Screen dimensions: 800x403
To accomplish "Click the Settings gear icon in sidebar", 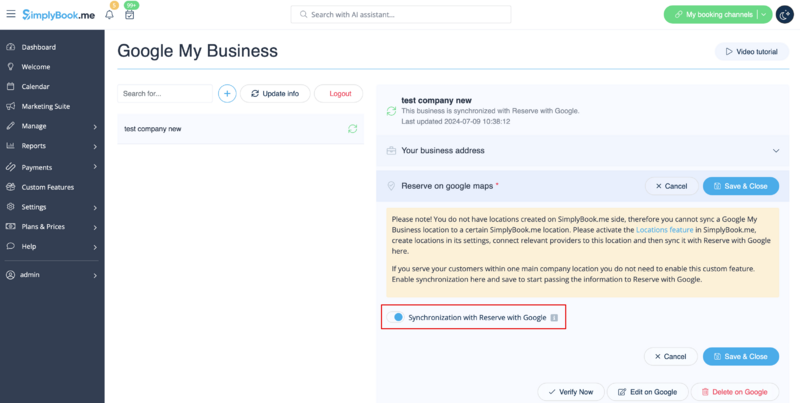I will point(10,207).
